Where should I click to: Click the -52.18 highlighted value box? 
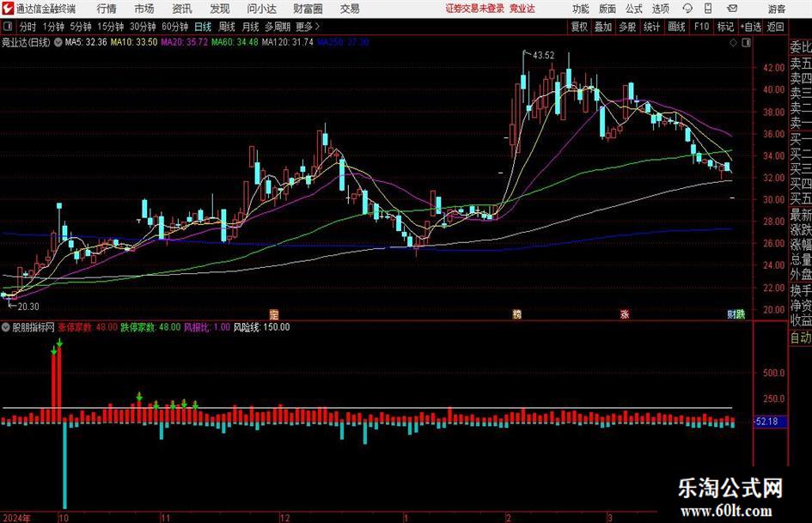(x=770, y=422)
